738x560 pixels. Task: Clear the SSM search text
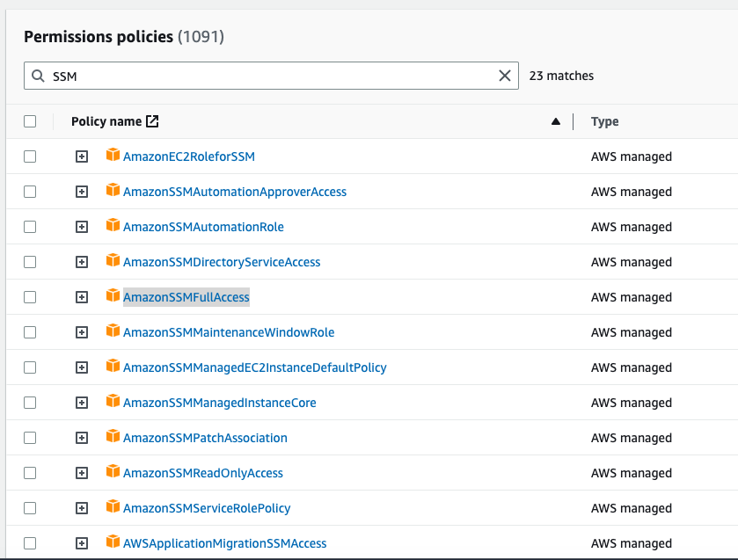[505, 76]
